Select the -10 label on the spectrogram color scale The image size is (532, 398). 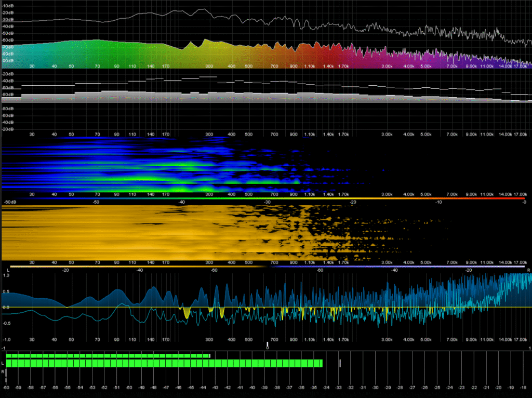click(438, 202)
